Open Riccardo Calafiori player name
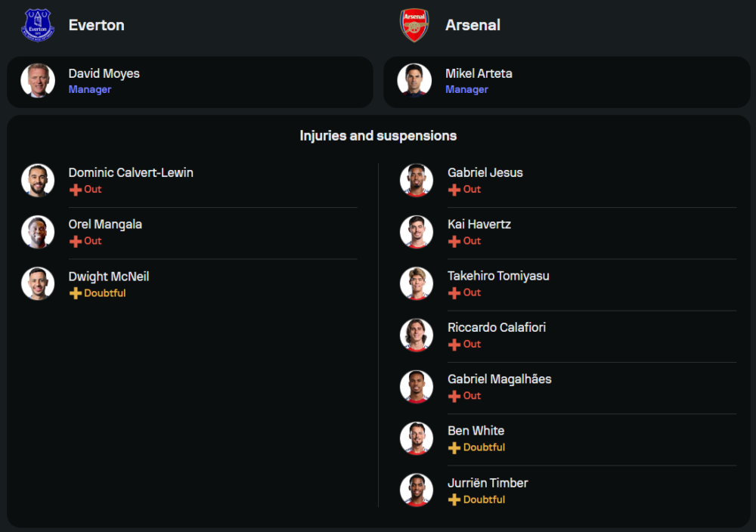 pyautogui.click(x=496, y=327)
